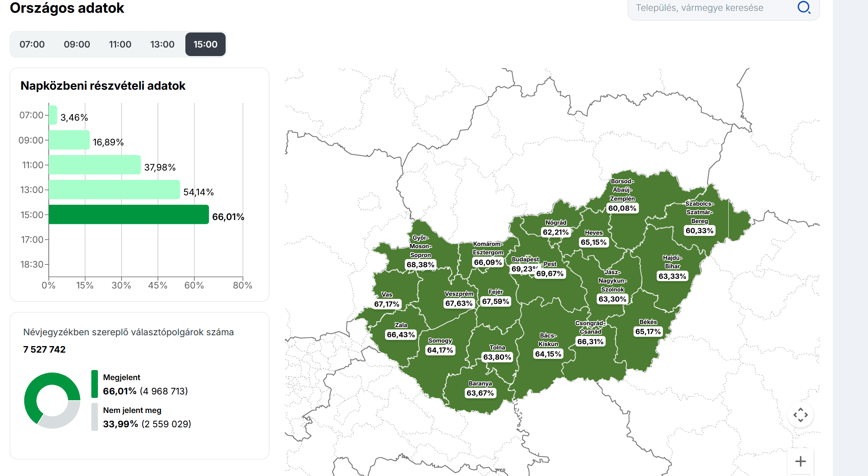Click Pest county 69,67% label
Screen dimensions: 868x476
click(x=550, y=273)
